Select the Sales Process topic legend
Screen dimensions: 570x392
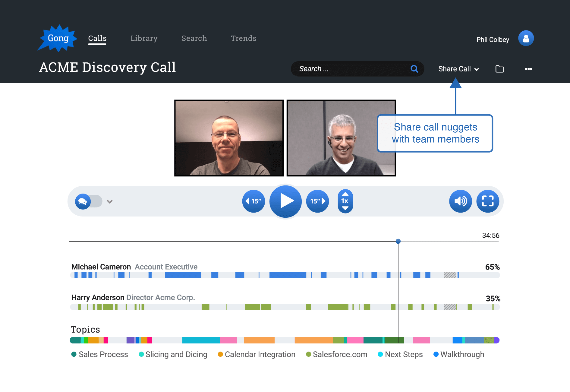(100, 354)
